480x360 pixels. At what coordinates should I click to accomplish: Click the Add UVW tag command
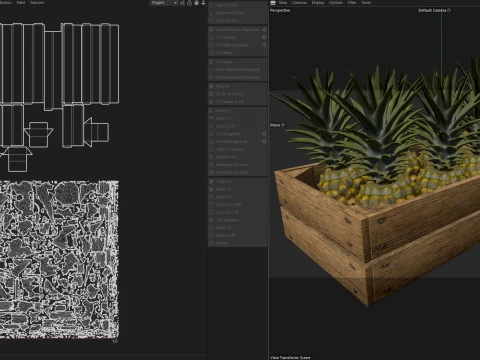point(238,5)
